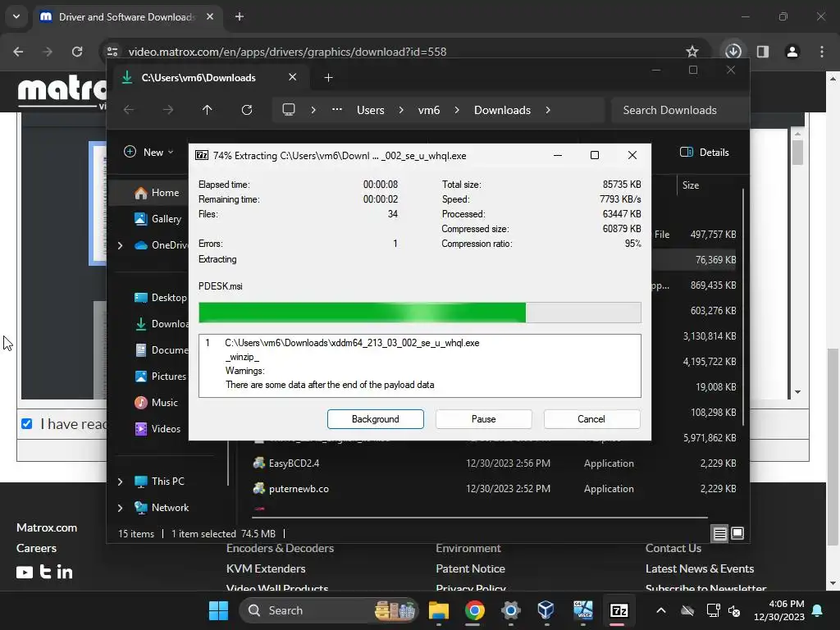
Task: Bookmark this page with the star icon
Action: coord(692,52)
